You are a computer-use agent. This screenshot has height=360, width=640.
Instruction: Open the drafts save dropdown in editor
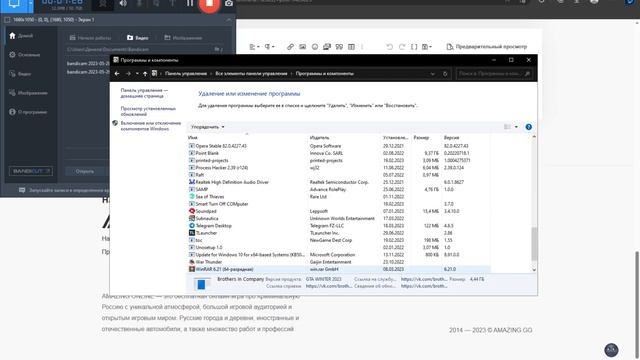click(427, 47)
